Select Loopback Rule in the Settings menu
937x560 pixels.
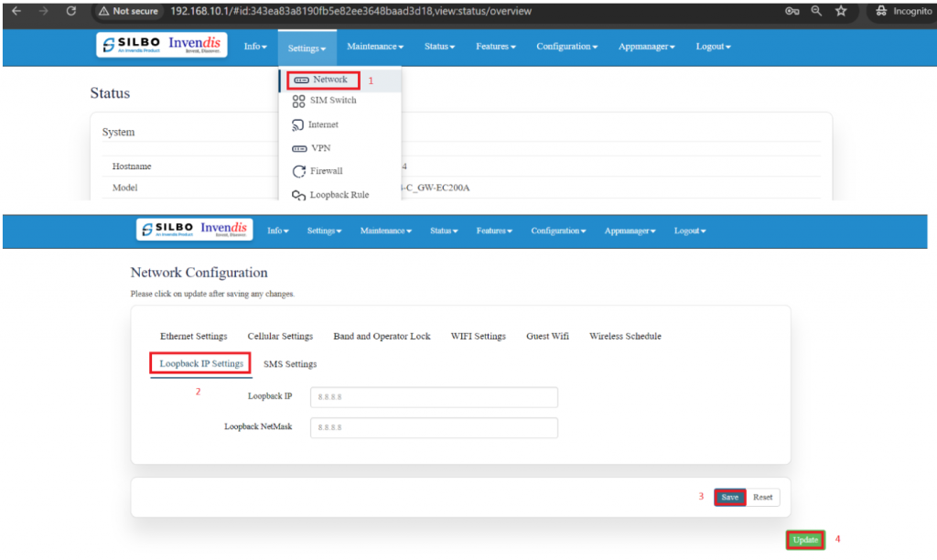coord(339,195)
